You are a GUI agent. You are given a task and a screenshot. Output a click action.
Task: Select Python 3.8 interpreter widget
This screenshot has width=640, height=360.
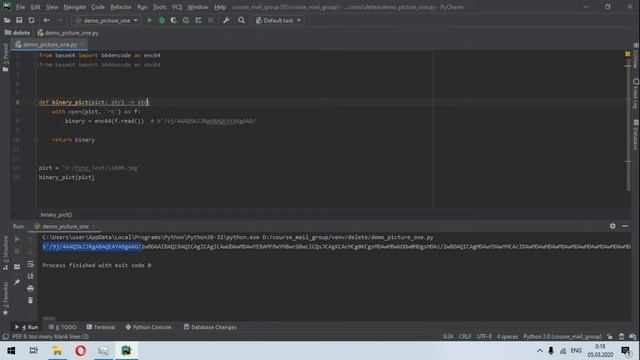coord(562,337)
